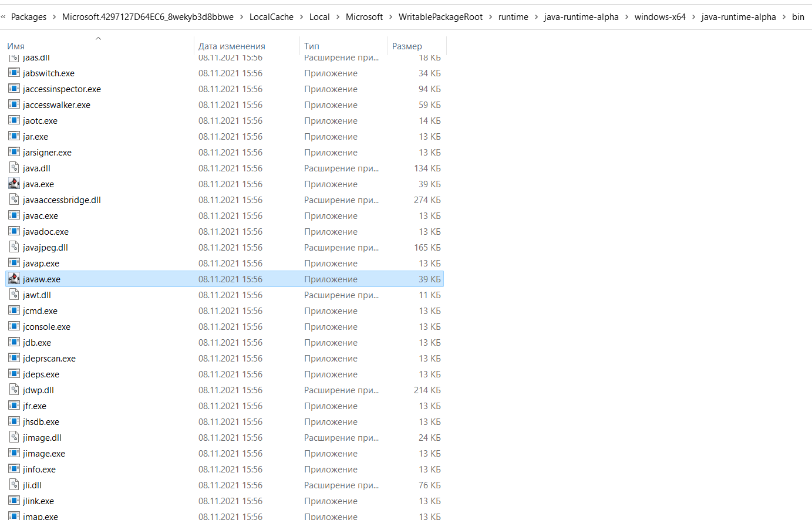Viewport: 812px width, 520px height.
Task: Click the 59 КБ size of jaccesswalker.exe
Action: tap(430, 104)
